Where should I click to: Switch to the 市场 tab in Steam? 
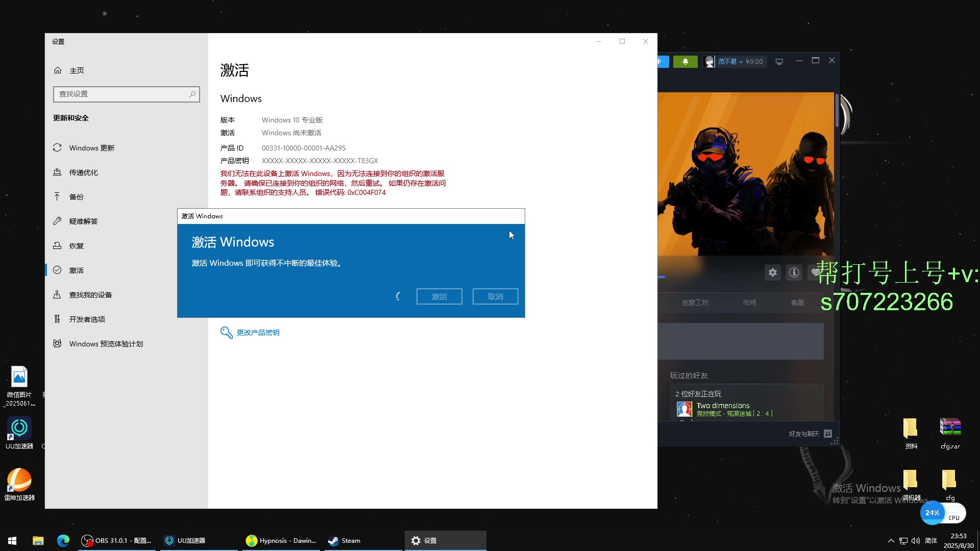750,303
